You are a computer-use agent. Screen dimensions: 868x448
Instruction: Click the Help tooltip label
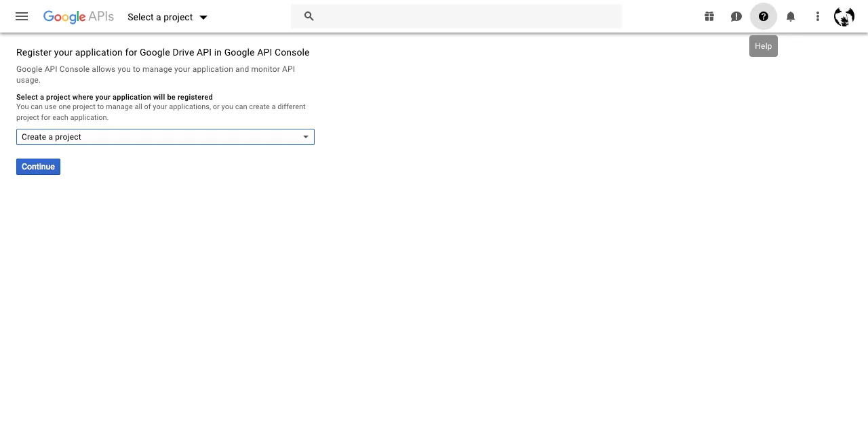764,46
